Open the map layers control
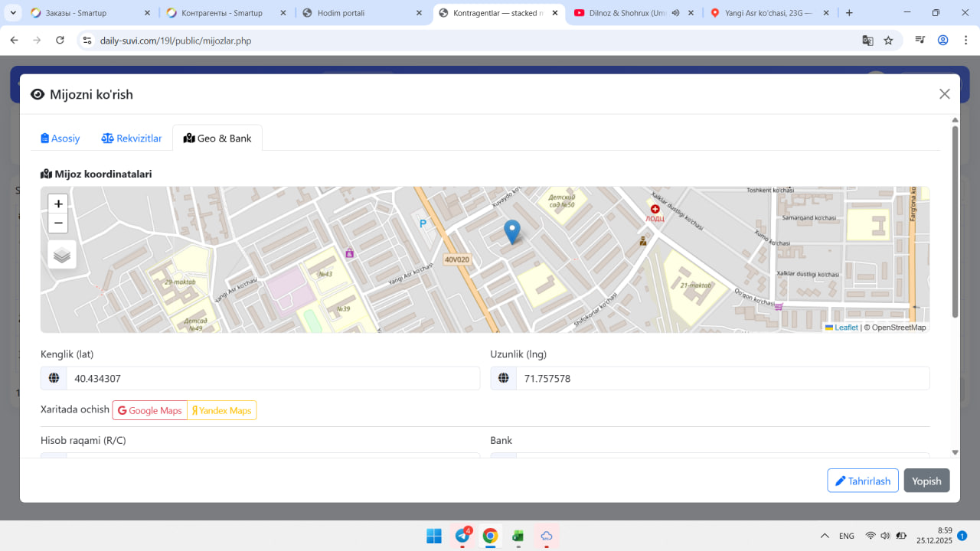The height and width of the screenshot is (551, 980). pos(62,255)
